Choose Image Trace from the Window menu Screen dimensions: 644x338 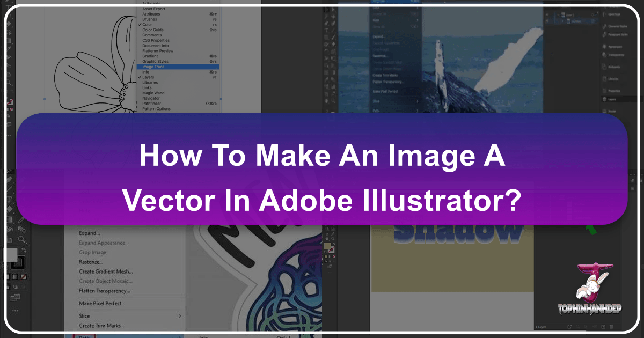point(152,67)
